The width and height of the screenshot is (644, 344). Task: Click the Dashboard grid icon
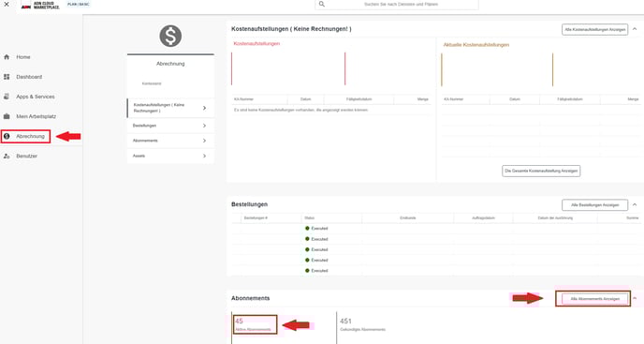(7, 77)
